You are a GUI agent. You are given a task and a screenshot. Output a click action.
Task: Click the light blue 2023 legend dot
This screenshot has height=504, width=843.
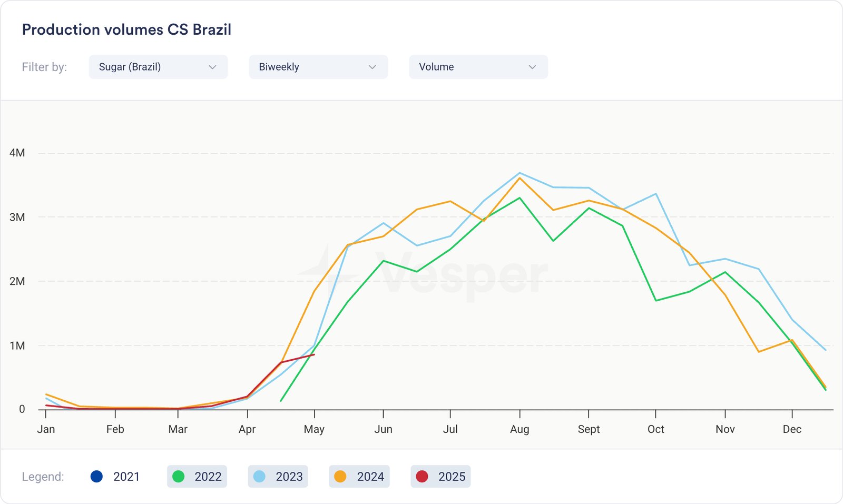coord(259,477)
